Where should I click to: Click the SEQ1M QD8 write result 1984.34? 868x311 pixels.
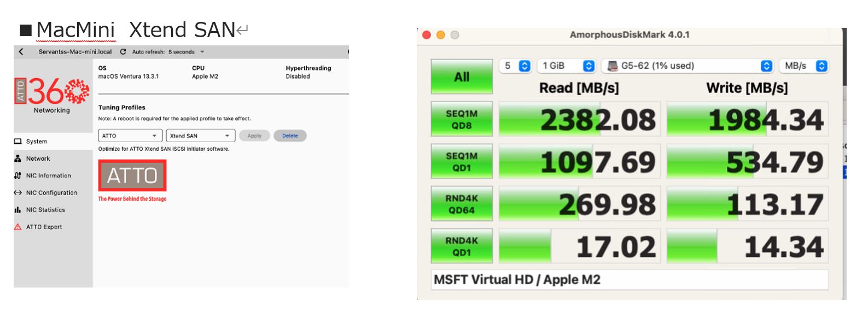coord(747,119)
